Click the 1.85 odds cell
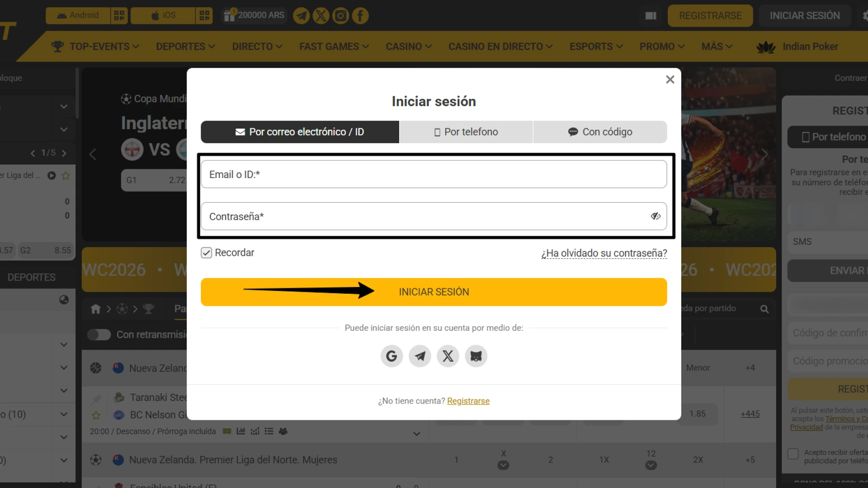The image size is (868, 488). pos(698,414)
